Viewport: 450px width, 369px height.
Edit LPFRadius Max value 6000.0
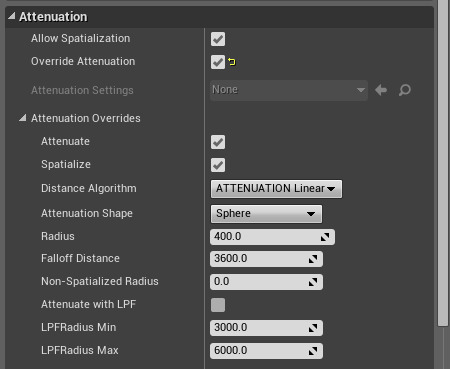point(266,351)
